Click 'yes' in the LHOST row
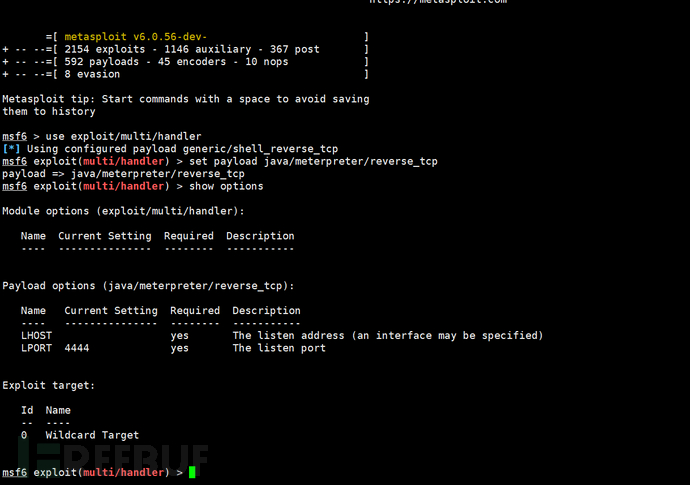The image size is (690, 485). (180, 336)
